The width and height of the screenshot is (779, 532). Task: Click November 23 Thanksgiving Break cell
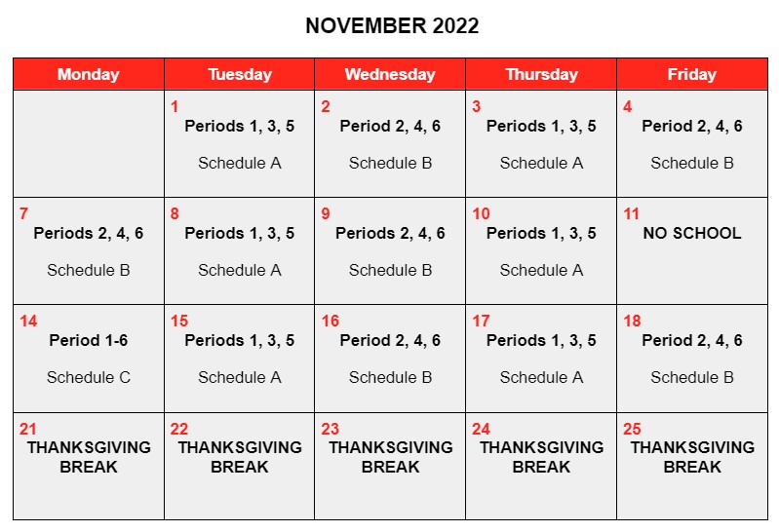pos(390,466)
